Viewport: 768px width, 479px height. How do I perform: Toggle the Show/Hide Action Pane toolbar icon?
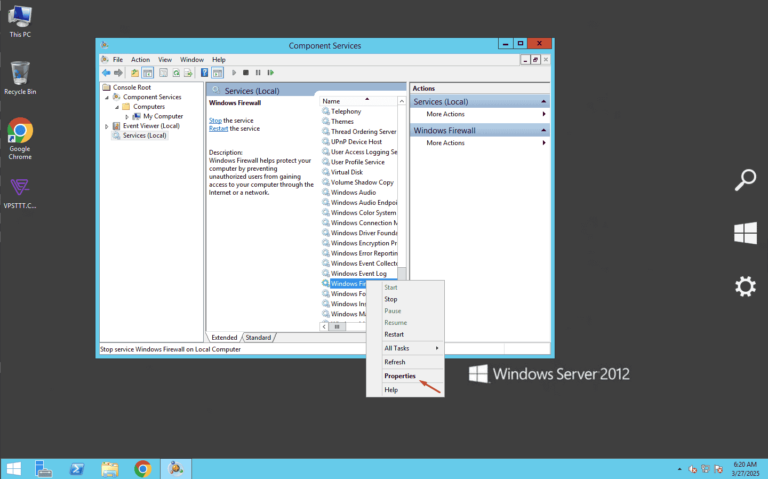point(217,72)
